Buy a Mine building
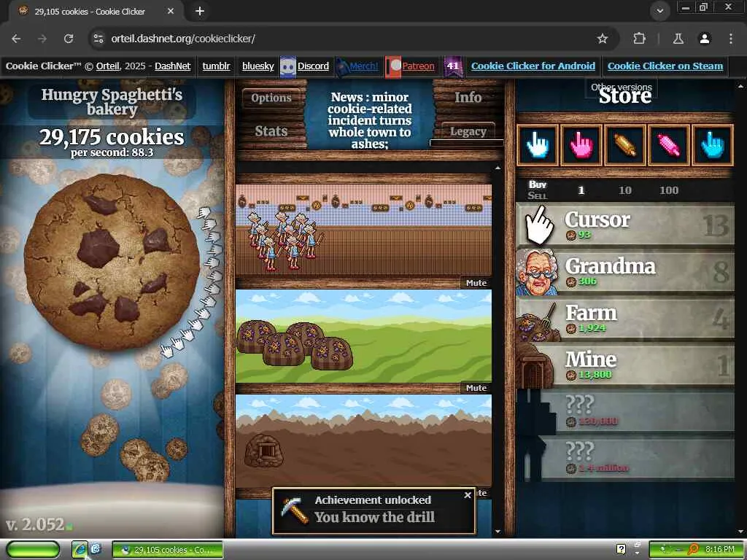Viewport: 747px width, 560px height. 625,365
